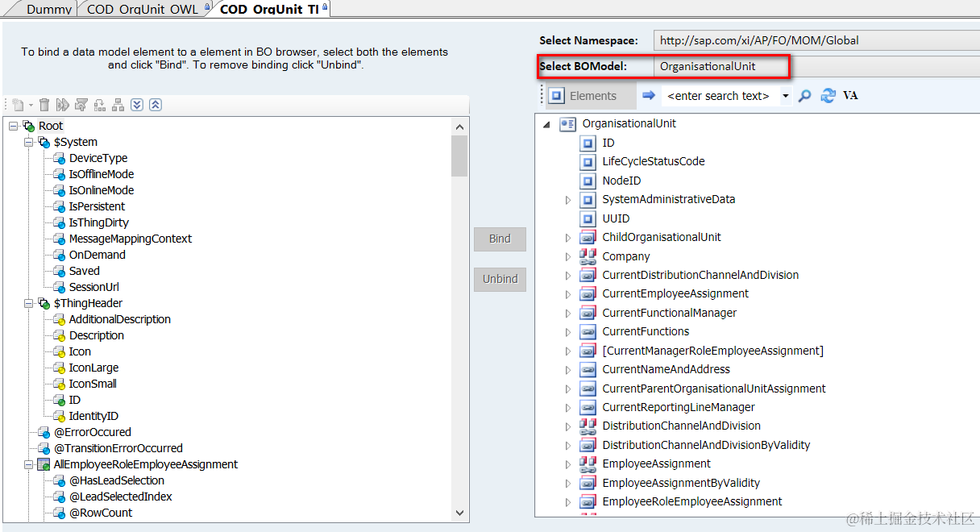Click the trash can delete icon

pos(44,105)
